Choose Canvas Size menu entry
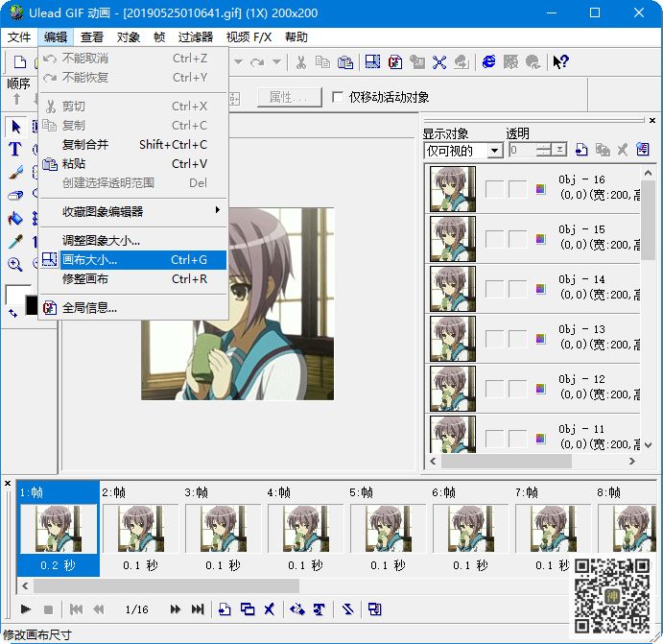Viewport: 663px width, 644px height. click(x=133, y=260)
